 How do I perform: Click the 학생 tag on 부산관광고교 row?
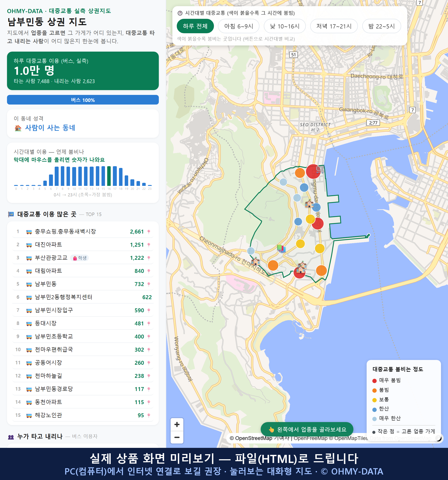[x=80, y=258]
